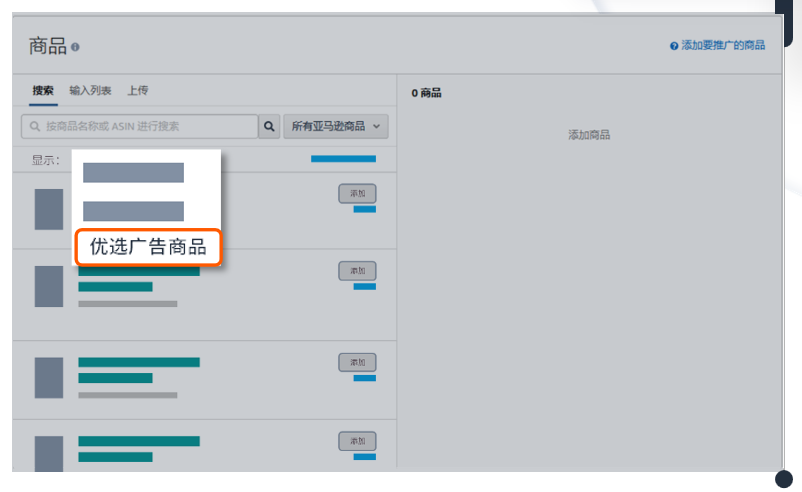Click the 0 商品 count label
The image size is (802, 492).
(426, 93)
